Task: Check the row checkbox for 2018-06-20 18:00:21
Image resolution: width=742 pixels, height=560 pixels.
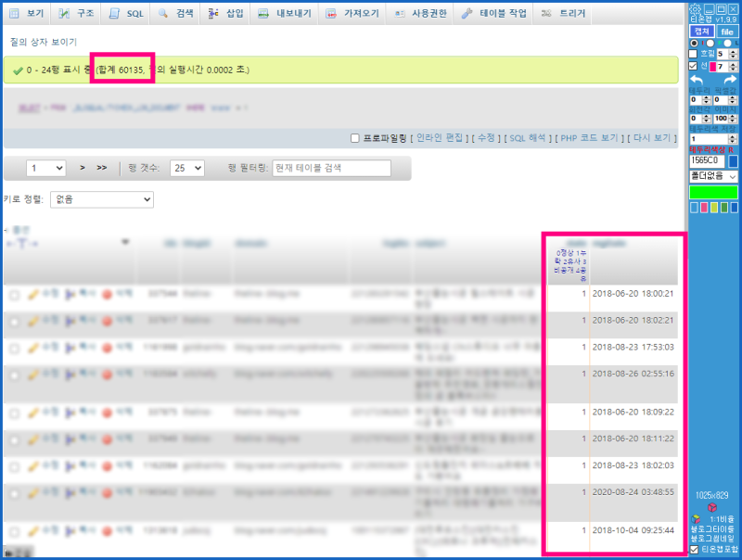Action: pyautogui.click(x=15, y=295)
